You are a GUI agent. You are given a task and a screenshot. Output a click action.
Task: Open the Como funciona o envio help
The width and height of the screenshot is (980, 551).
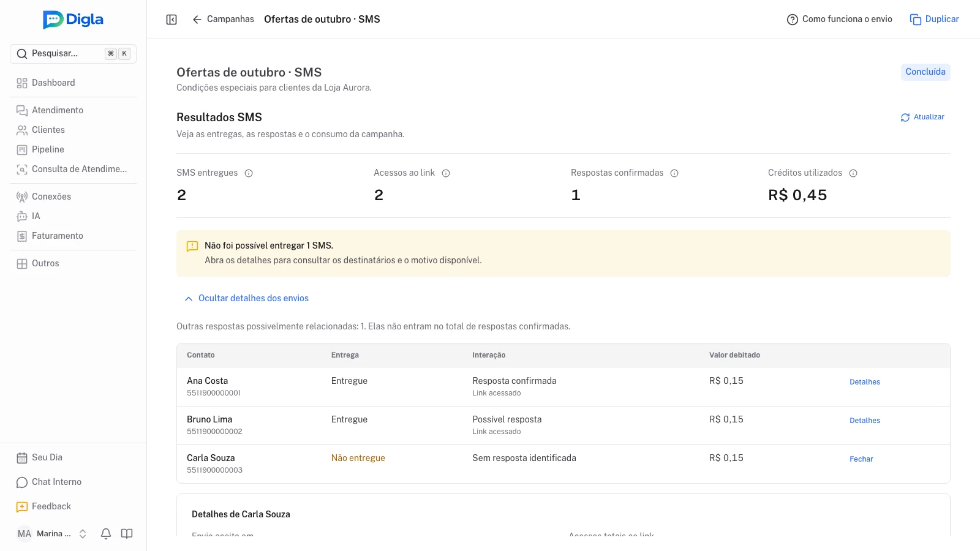pyautogui.click(x=839, y=20)
